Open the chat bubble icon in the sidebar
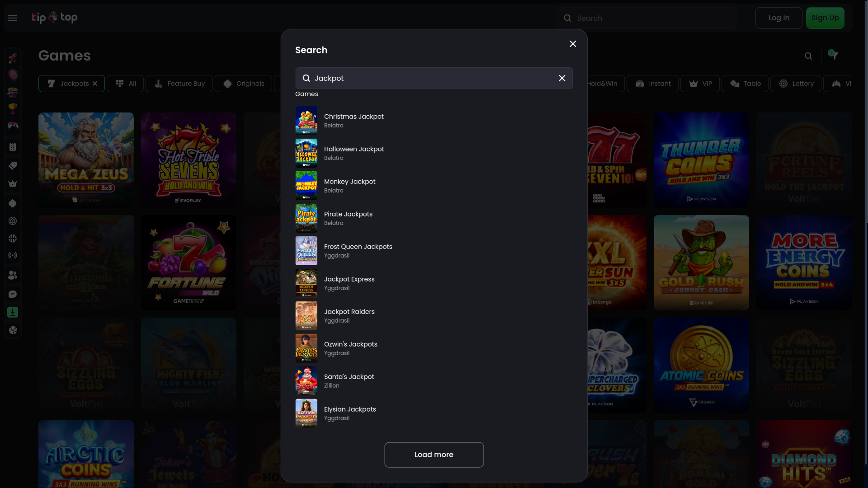 (x=13, y=294)
